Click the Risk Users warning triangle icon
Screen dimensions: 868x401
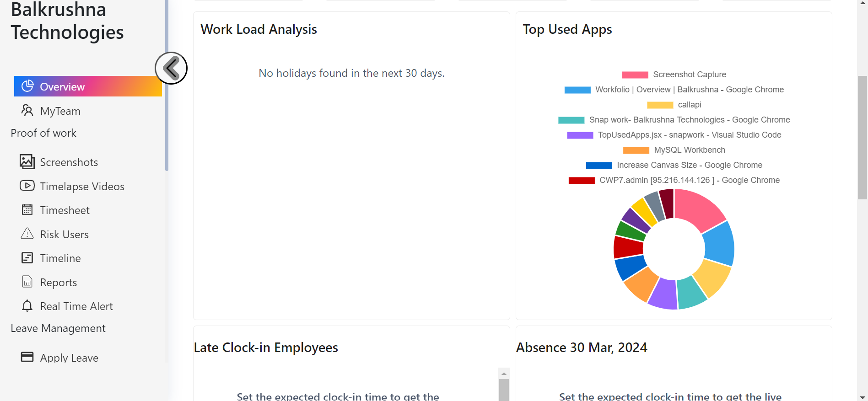[x=27, y=234]
